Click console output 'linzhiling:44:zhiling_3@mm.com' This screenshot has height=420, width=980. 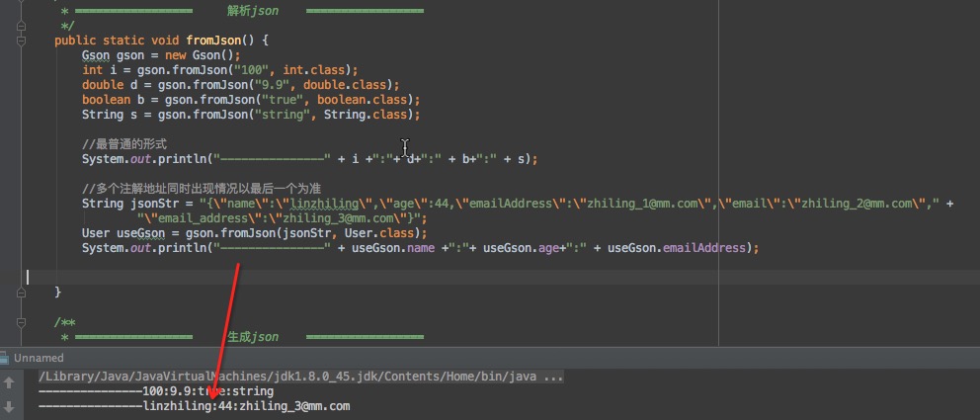[194, 407]
